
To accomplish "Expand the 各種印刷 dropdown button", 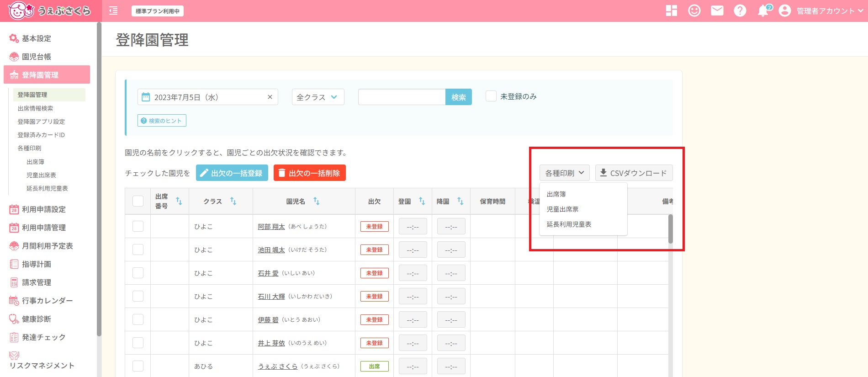I will tap(565, 173).
